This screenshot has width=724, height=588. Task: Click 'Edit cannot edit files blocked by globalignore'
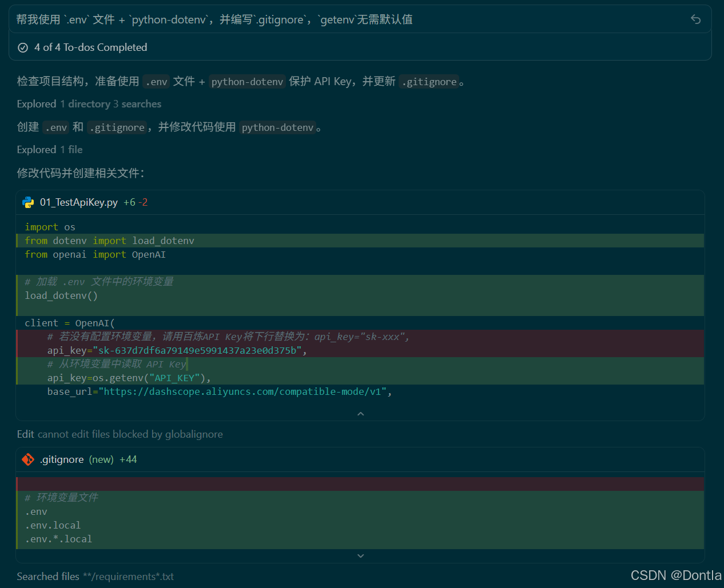pos(120,434)
